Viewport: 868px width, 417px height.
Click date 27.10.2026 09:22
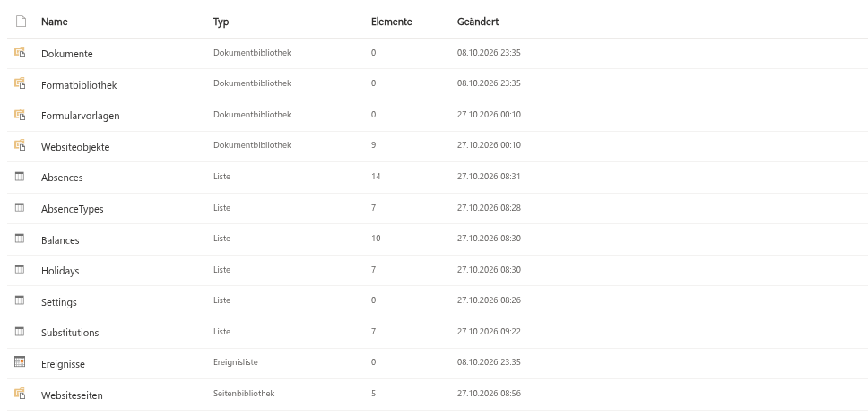pyautogui.click(x=489, y=331)
